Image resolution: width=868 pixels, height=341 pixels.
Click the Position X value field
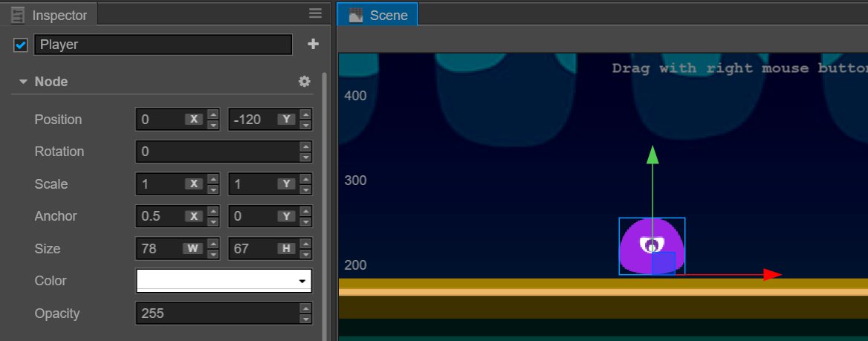point(160,120)
